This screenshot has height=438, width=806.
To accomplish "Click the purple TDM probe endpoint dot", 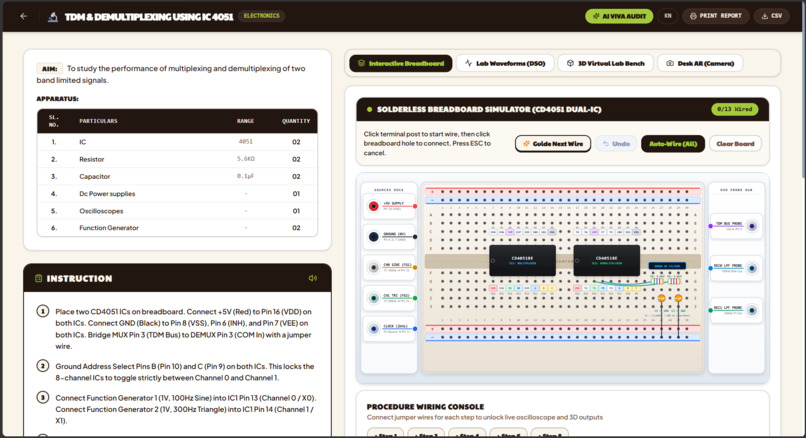I will pos(710,226).
